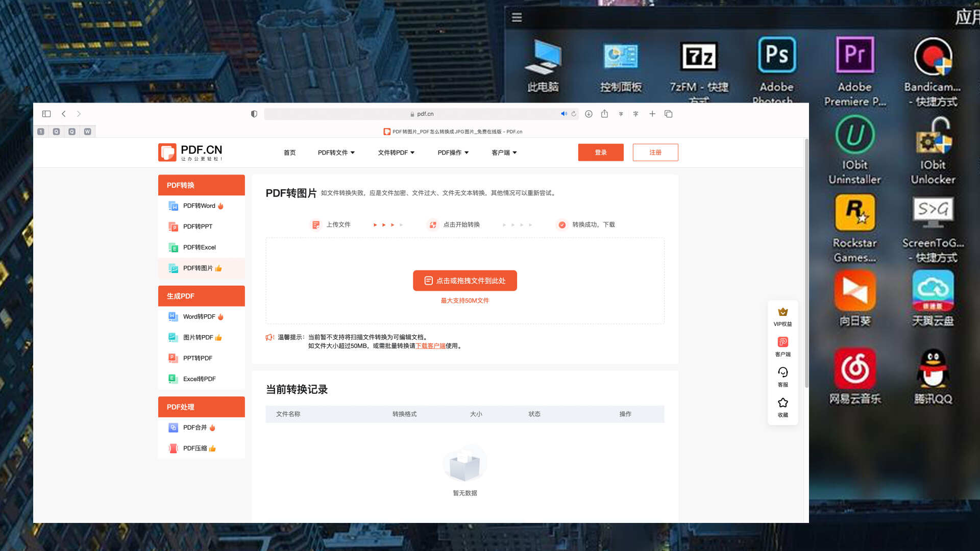Click the 向日葵 desktop icon
Viewport: 980px width, 551px height.
855,298
